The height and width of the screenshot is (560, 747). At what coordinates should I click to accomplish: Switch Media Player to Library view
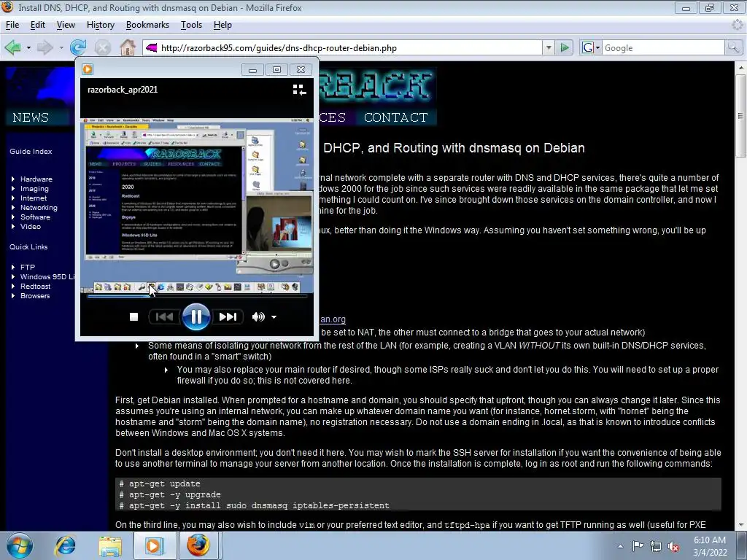tap(299, 90)
